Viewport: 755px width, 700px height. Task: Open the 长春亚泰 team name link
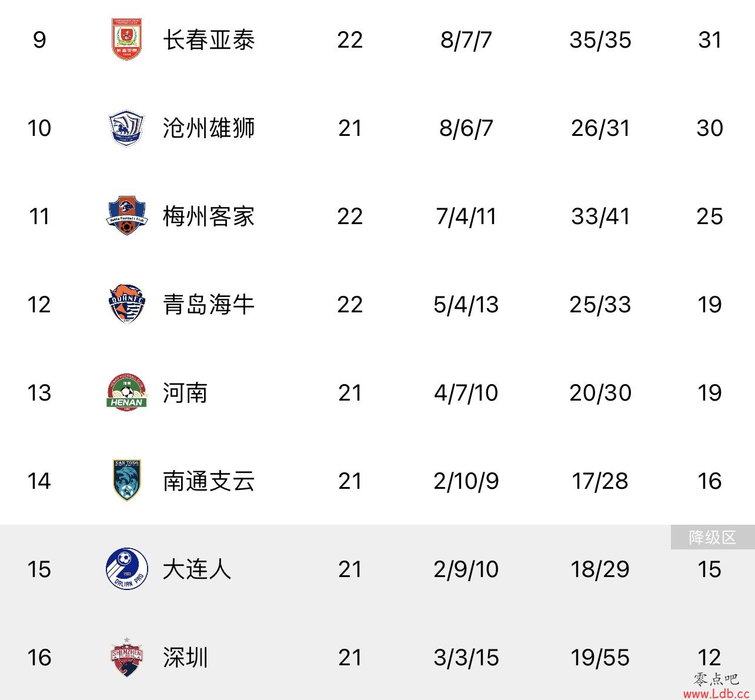click(209, 40)
